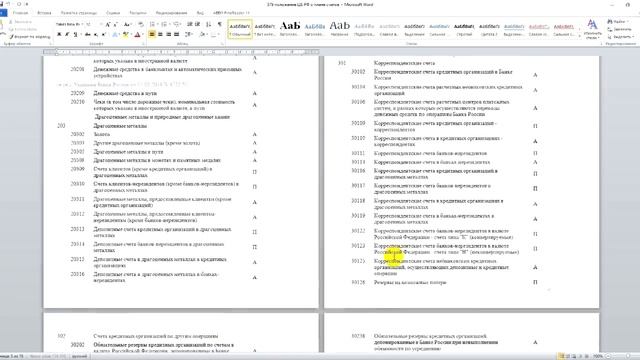Screen dimensions: 640x360
Task: Apply the first Normal style in the gallery
Action: [x=240, y=29]
